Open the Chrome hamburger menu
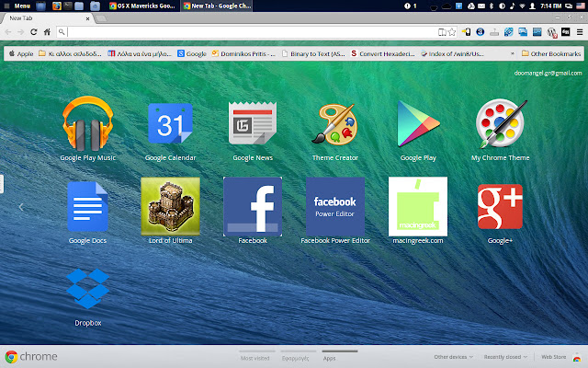This screenshot has height=368, width=588. pyautogui.click(x=580, y=32)
